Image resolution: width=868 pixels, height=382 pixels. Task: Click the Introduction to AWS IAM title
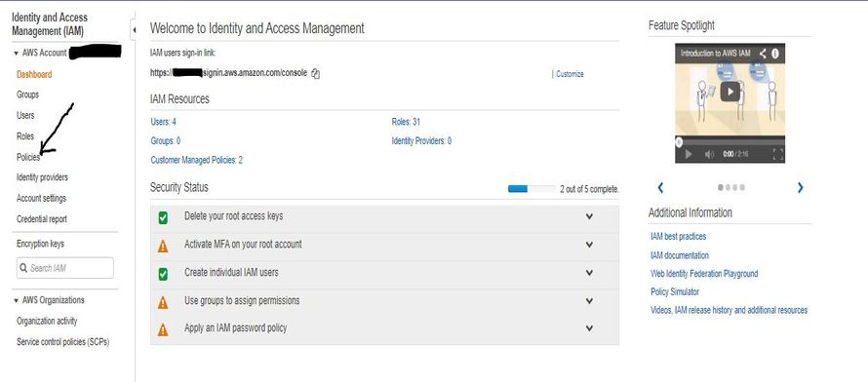[715, 54]
